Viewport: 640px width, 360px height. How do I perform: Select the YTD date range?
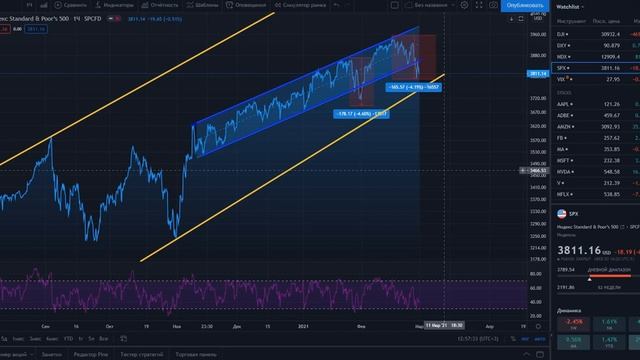tap(69, 339)
